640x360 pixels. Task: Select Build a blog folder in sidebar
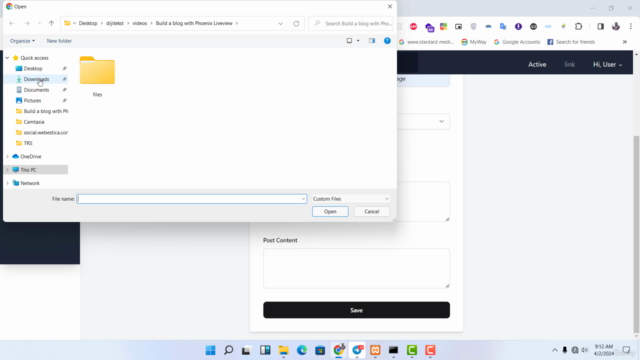pos(46,111)
